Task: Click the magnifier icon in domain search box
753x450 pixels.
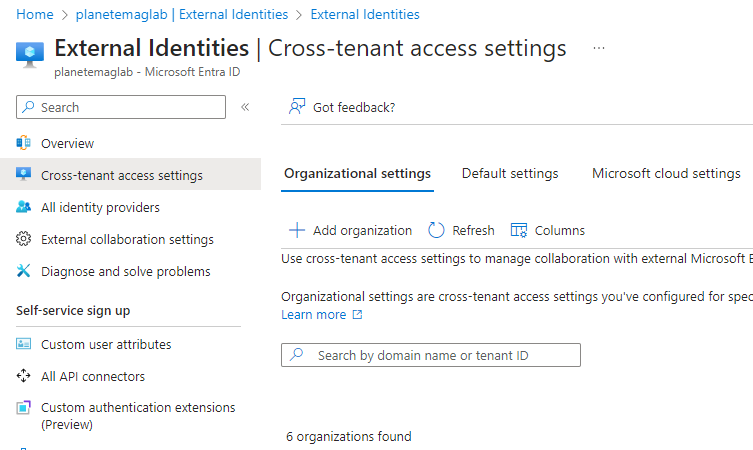Action: pyautogui.click(x=297, y=354)
